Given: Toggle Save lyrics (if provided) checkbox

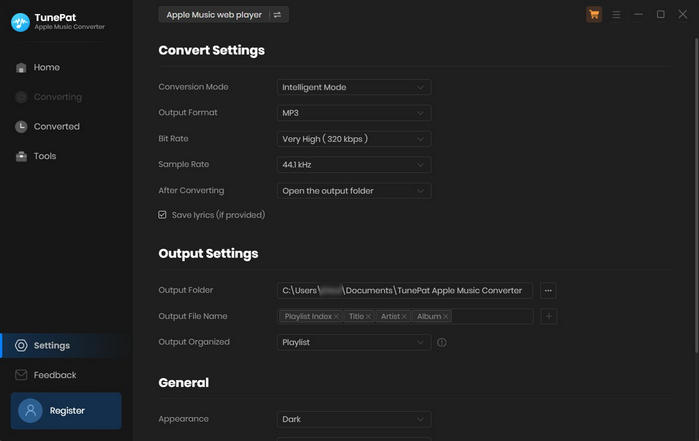Looking at the screenshot, I should click(x=162, y=215).
